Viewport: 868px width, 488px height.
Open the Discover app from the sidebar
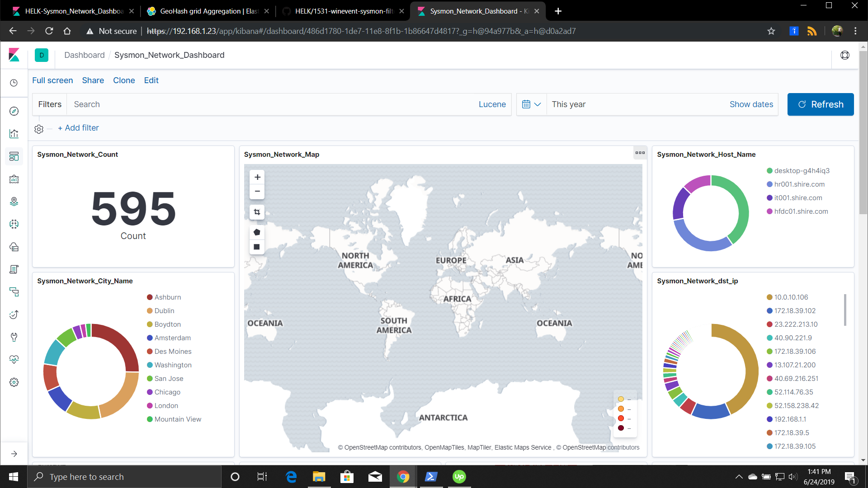click(14, 111)
